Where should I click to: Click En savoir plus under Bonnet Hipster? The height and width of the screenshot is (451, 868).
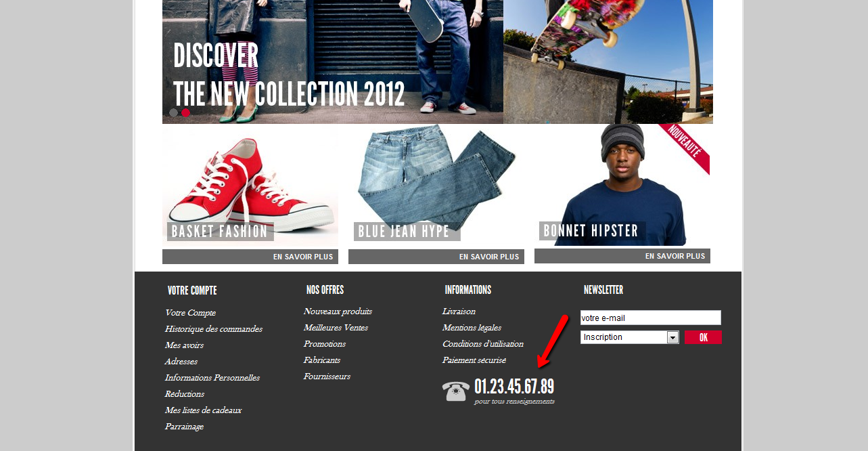pyautogui.click(x=622, y=256)
